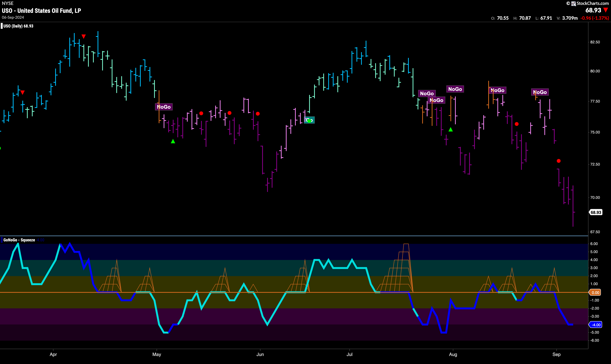Image resolution: width=611 pixels, height=364 pixels.
Task: Click the NYSE exchange label
Action: 8,3
